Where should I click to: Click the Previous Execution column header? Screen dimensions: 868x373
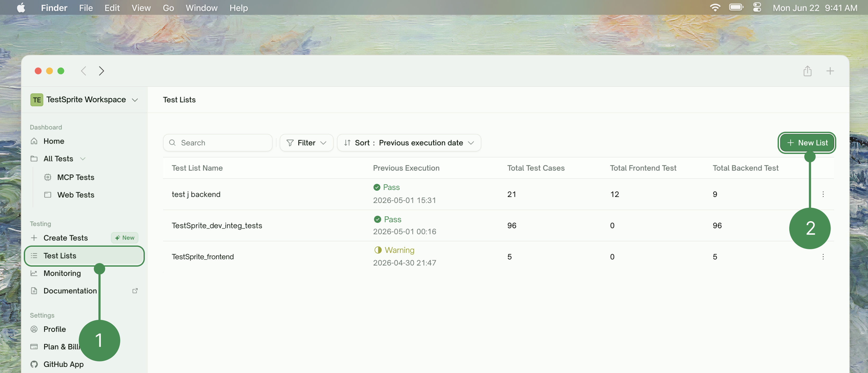406,168
